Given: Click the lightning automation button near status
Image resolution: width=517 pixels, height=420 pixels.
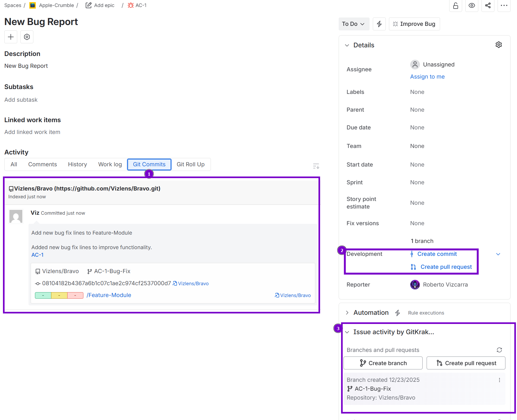Looking at the screenshot, I should (379, 24).
